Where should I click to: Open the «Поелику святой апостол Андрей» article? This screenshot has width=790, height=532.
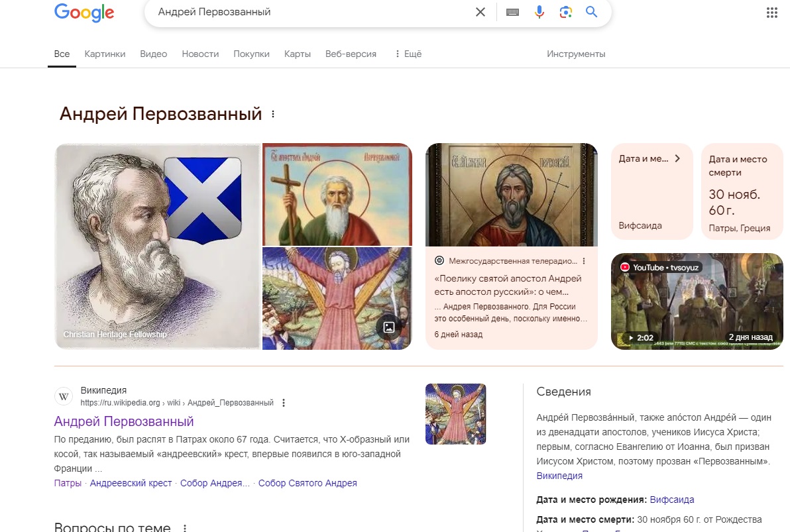click(x=508, y=285)
